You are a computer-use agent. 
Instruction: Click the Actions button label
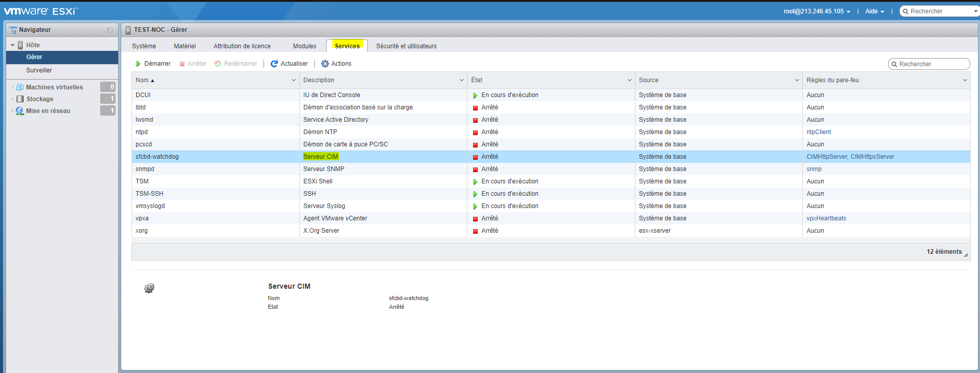[x=341, y=64]
